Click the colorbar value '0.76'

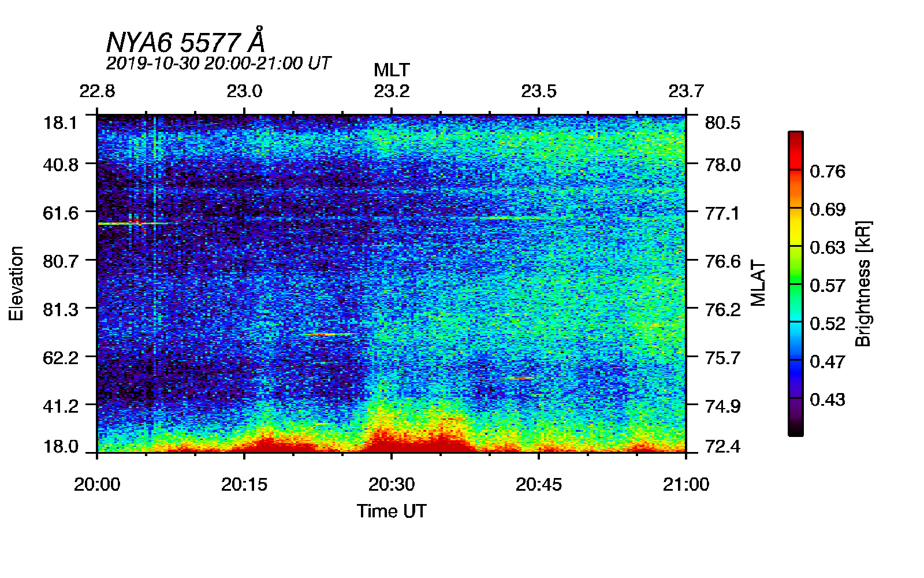click(x=828, y=171)
